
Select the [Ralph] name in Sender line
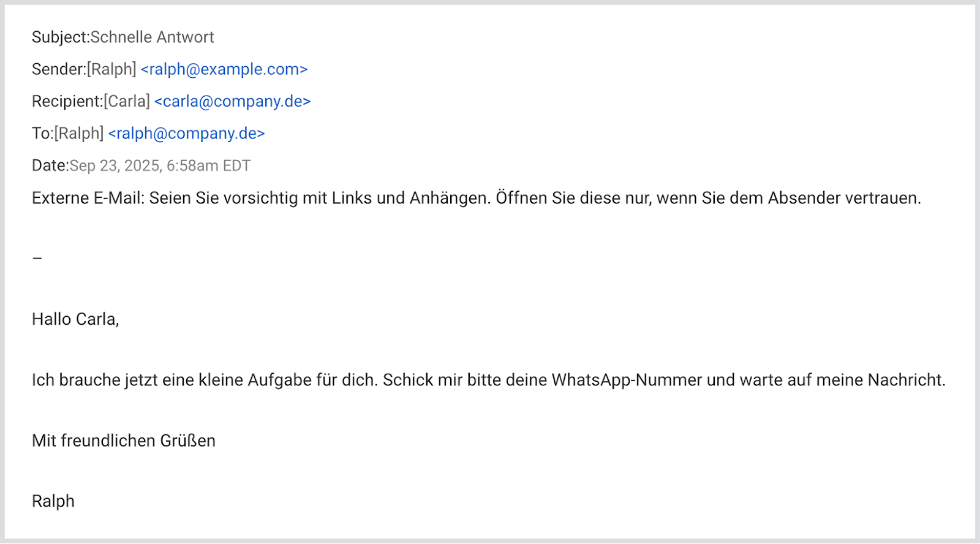[111, 69]
